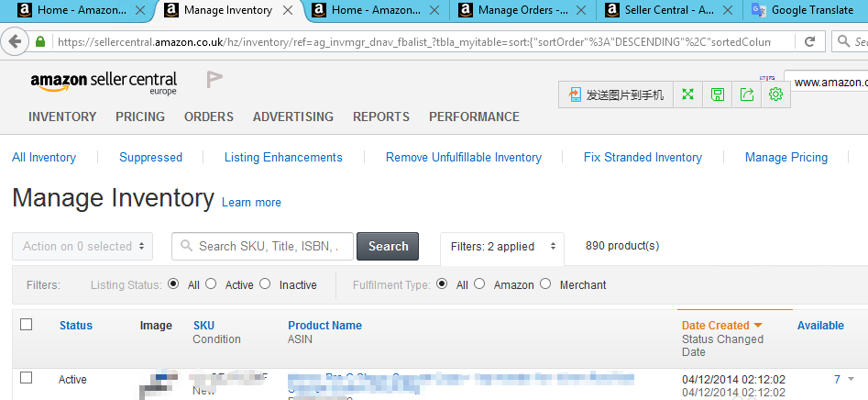The width and height of the screenshot is (868, 400).
Task: Open the INVENTORY menu
Action: [x=62, y=117]
